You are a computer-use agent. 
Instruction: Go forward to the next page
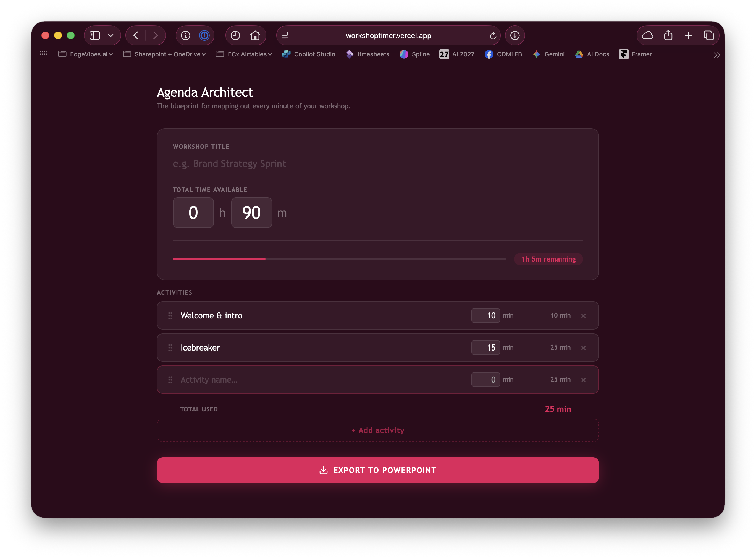[155, 35]
